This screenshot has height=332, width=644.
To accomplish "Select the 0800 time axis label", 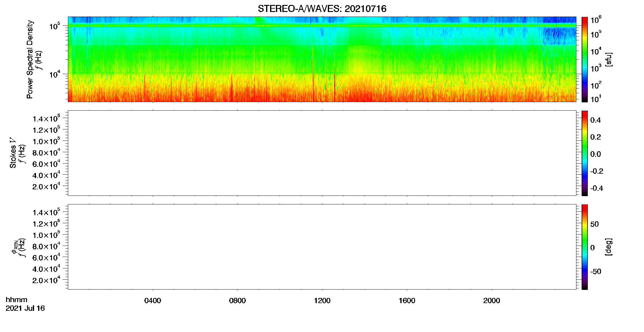I will coord(238,301).
